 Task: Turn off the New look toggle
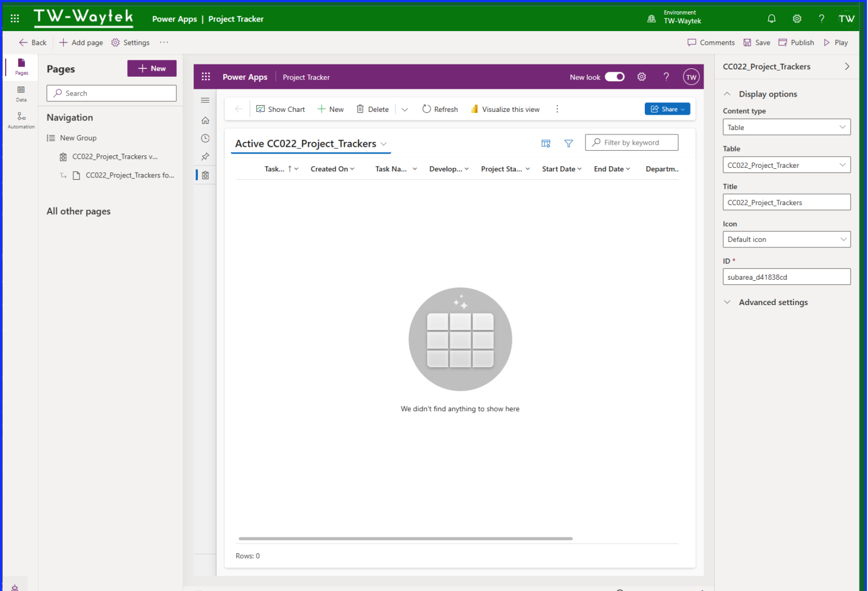(x=615, y=77)
